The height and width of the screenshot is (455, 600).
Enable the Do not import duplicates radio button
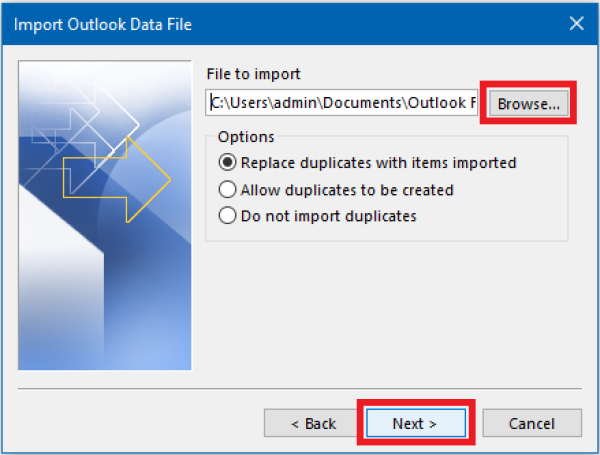pos(227,215)
